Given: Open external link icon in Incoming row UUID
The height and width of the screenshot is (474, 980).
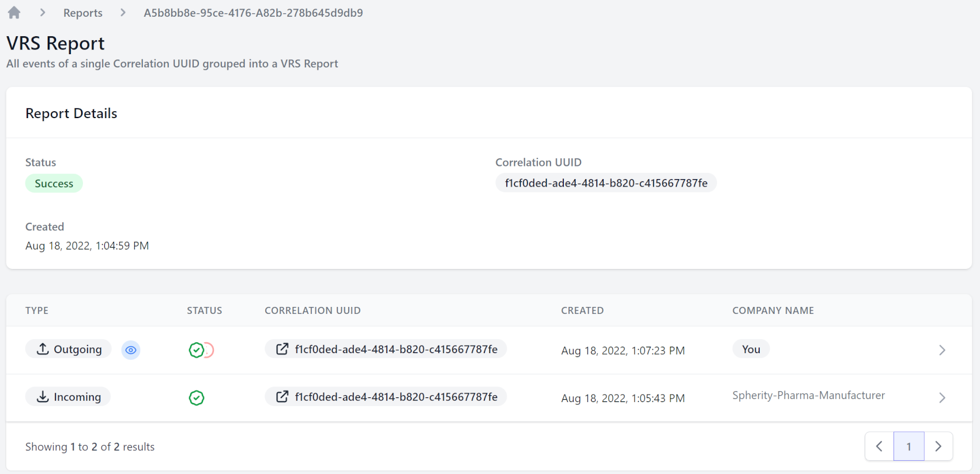Looking at the screenshot, I should pyautogui.click(x=282, y=397).
